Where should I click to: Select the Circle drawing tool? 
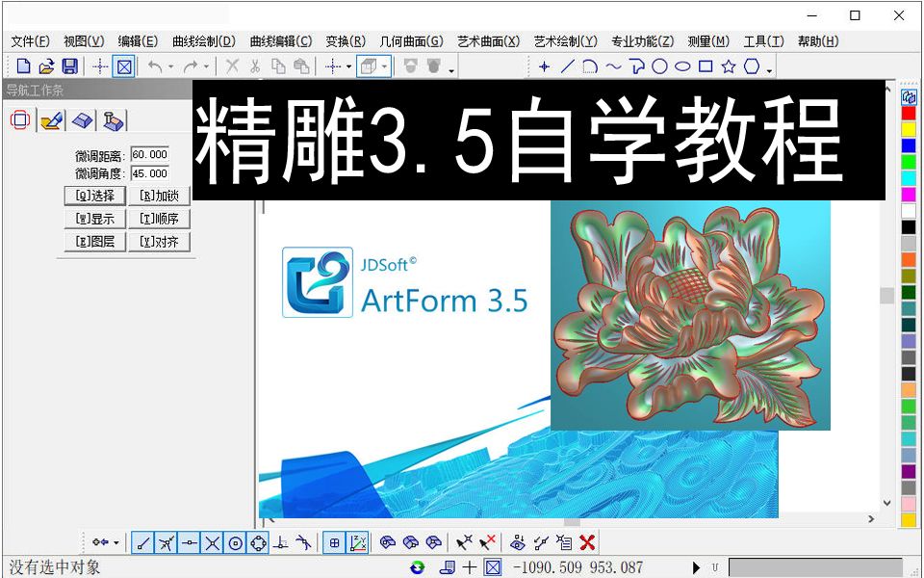[x=661, y=66]
